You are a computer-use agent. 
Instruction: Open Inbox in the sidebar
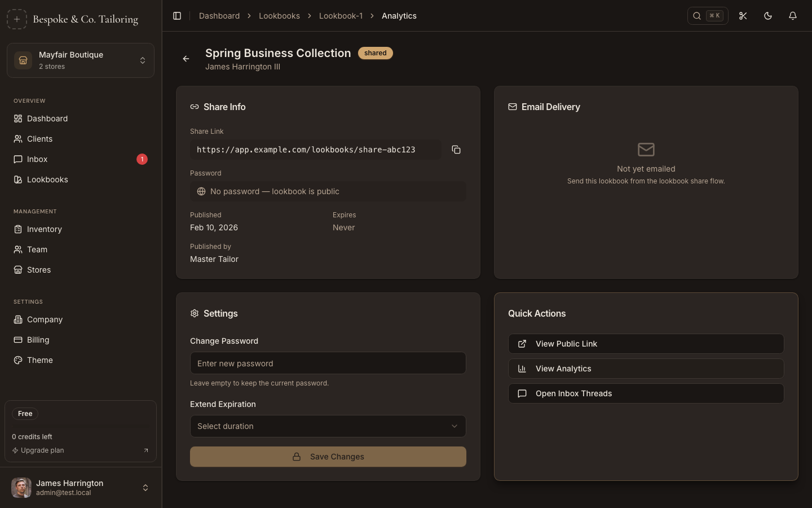(x=37, y=159)
